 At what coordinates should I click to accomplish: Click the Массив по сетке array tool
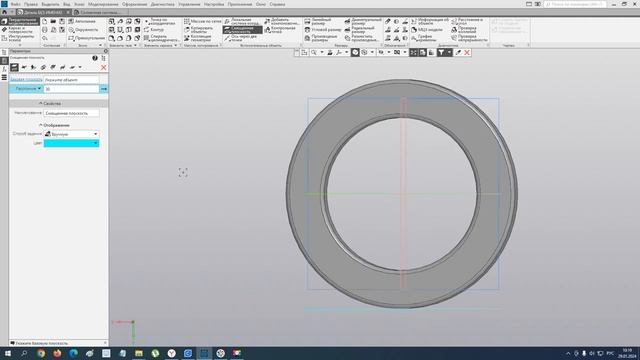[x=202, y=21]
